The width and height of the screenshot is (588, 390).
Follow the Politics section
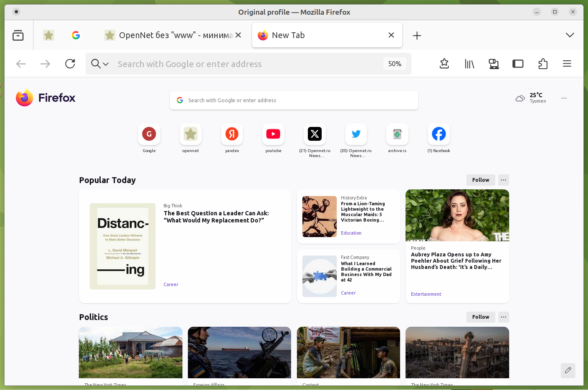coord(481,317)
